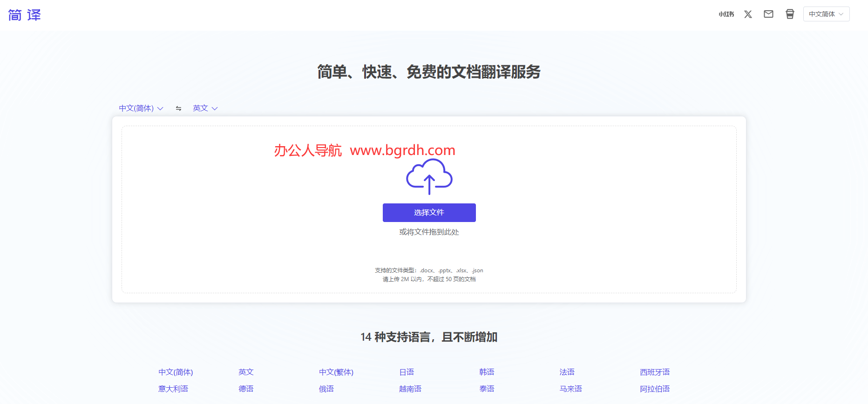Open the 英文 language link in list

(246, 372)
